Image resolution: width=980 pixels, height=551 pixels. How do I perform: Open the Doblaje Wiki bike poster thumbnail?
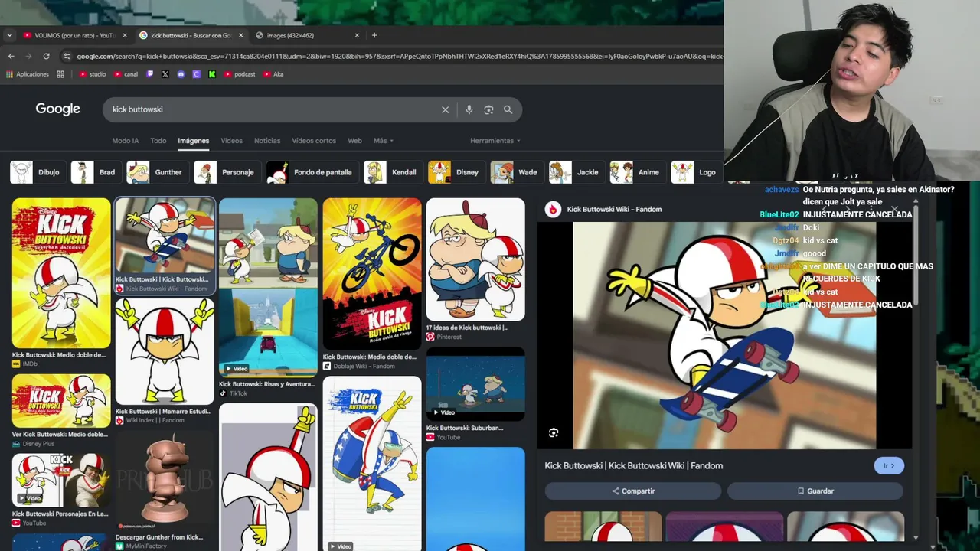coord(372,274)
